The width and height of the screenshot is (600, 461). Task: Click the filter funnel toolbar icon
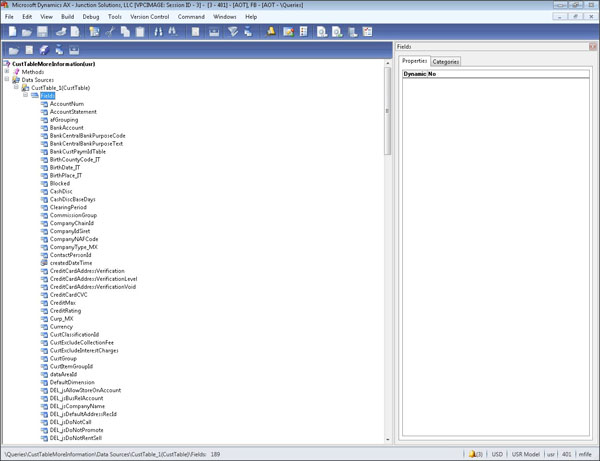point(234,32)
